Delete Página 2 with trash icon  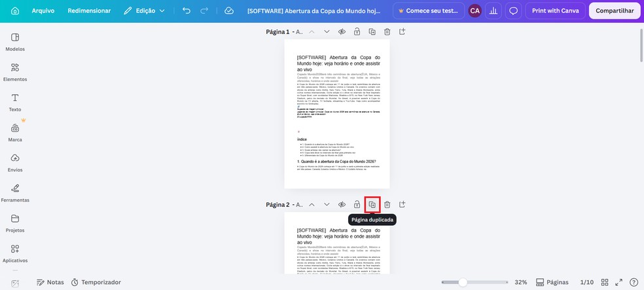pos(387,204)
